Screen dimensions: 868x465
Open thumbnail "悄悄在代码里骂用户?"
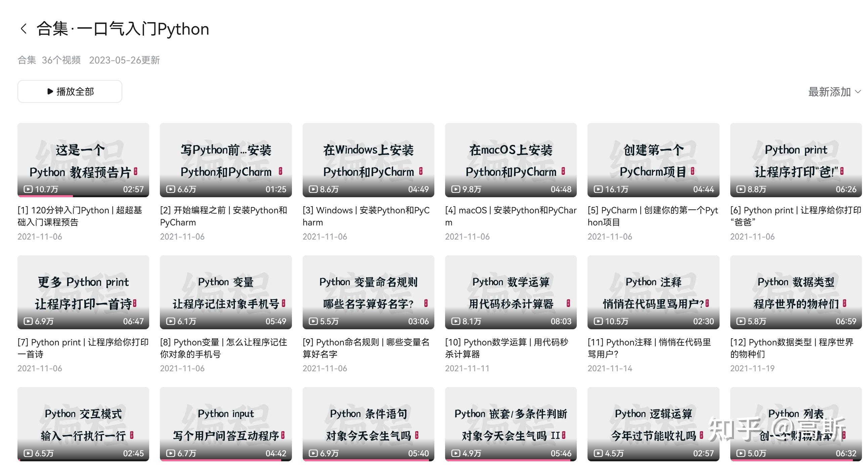tap(653, 292)
